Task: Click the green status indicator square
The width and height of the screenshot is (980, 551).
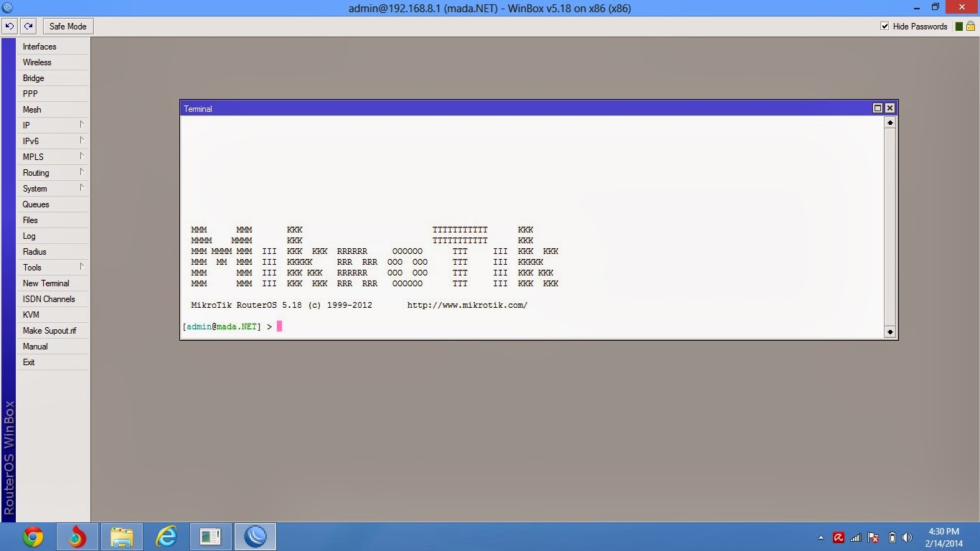Action: 959,27
